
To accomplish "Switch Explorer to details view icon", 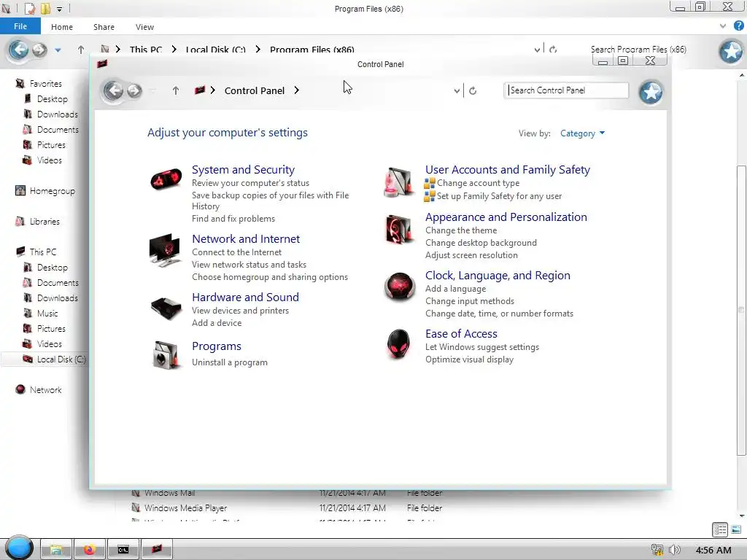I will pyautogui.click(x=720, y=529).
